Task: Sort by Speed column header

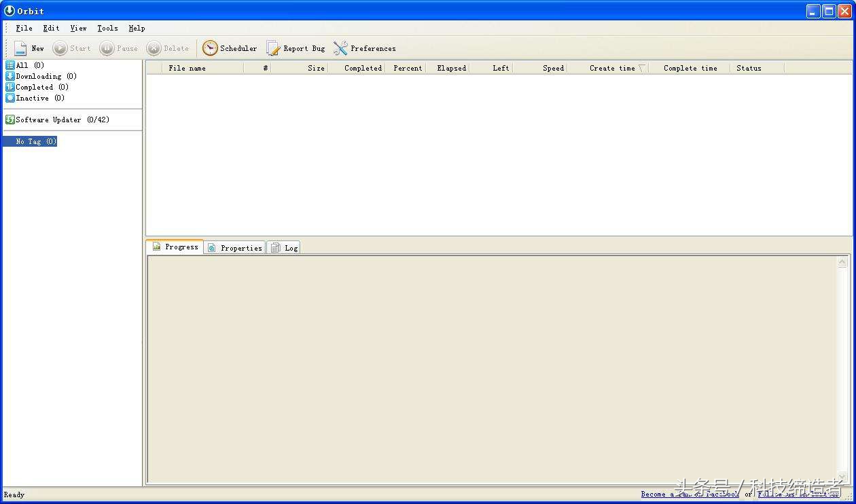Action: pos(540,68)
